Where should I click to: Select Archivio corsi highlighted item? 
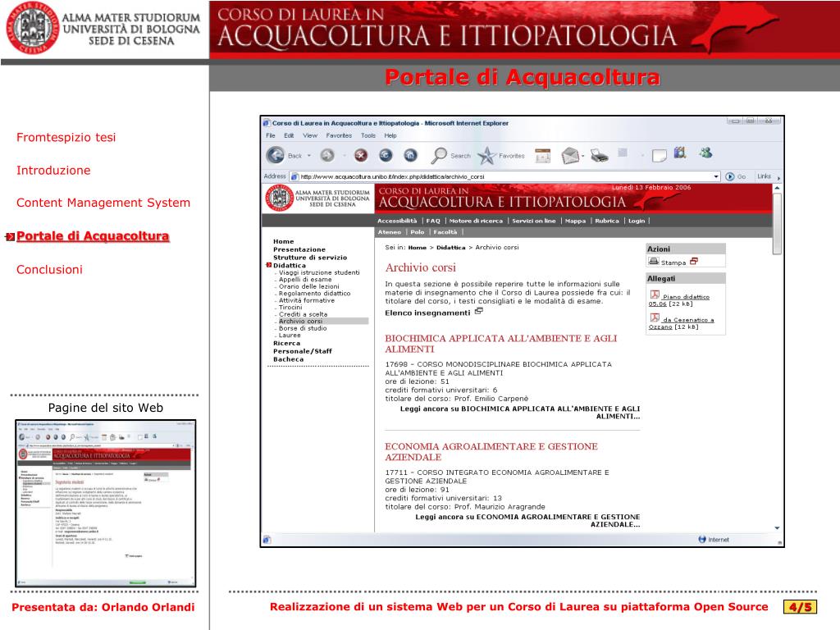pyautogui.click(x=300, y=322)
